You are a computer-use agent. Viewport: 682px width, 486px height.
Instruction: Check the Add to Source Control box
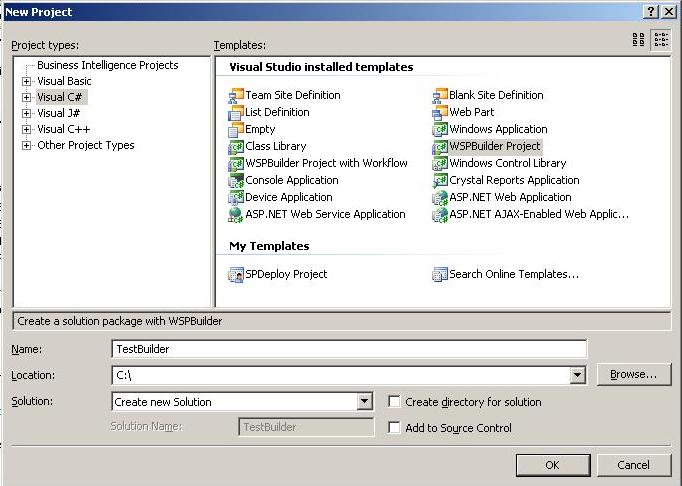[394, 428]
